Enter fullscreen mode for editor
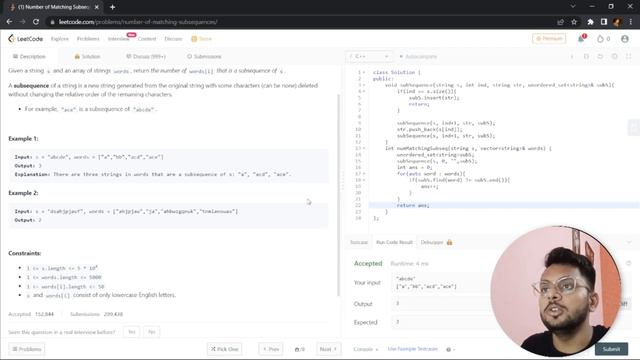Image resolution: width=640 pixels, height=360 pixels. 629,56
